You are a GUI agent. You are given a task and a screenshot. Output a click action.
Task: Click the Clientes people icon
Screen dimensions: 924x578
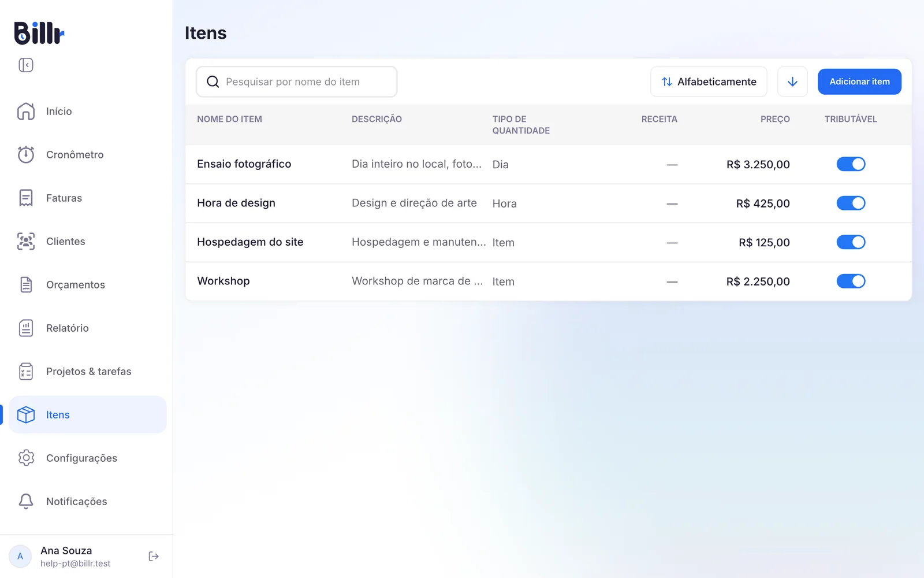pos(26,241)
